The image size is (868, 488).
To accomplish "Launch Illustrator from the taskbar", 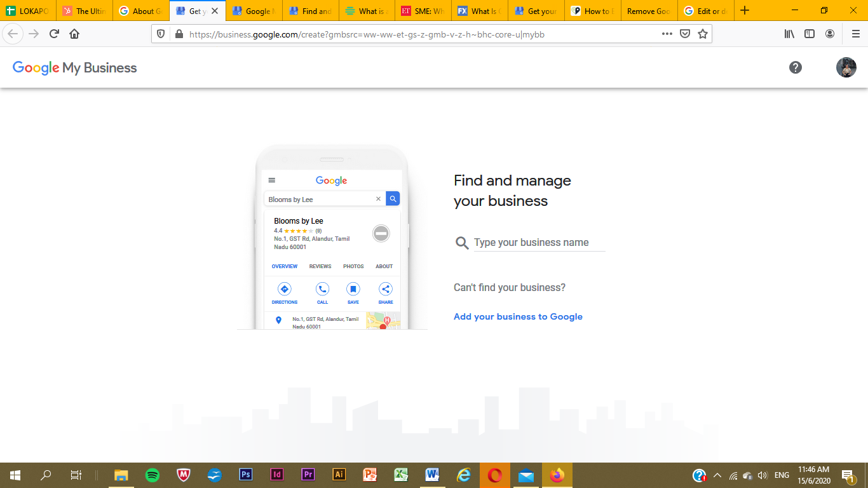I will point(339,475).
